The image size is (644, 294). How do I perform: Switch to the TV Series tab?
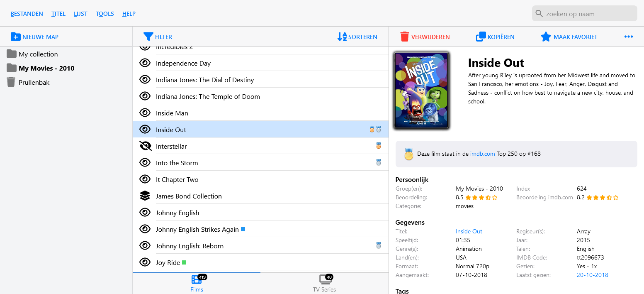pyautogui.click(x=324, y=282)
